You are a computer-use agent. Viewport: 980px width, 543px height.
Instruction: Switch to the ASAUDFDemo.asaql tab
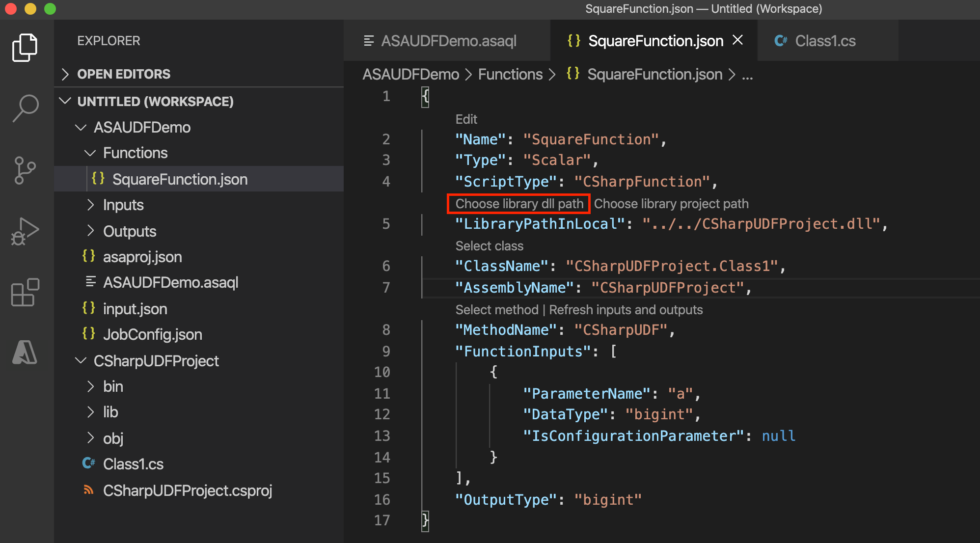[448, 41]
